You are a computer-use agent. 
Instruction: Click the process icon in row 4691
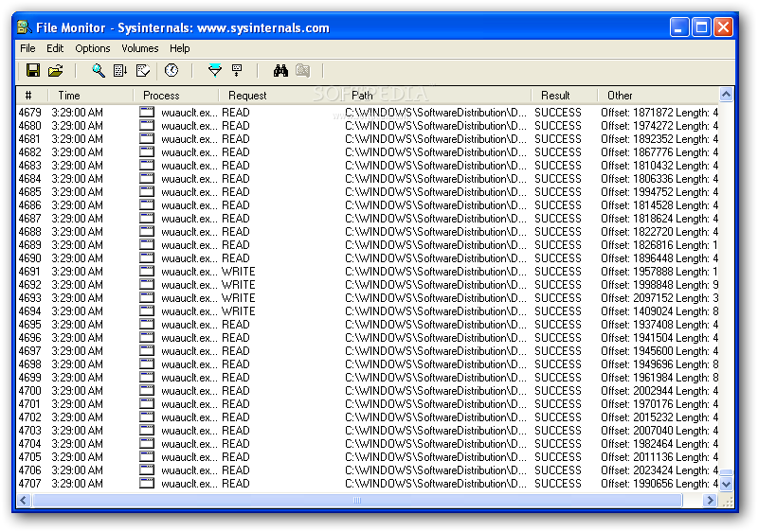click(x=147, y=272)
